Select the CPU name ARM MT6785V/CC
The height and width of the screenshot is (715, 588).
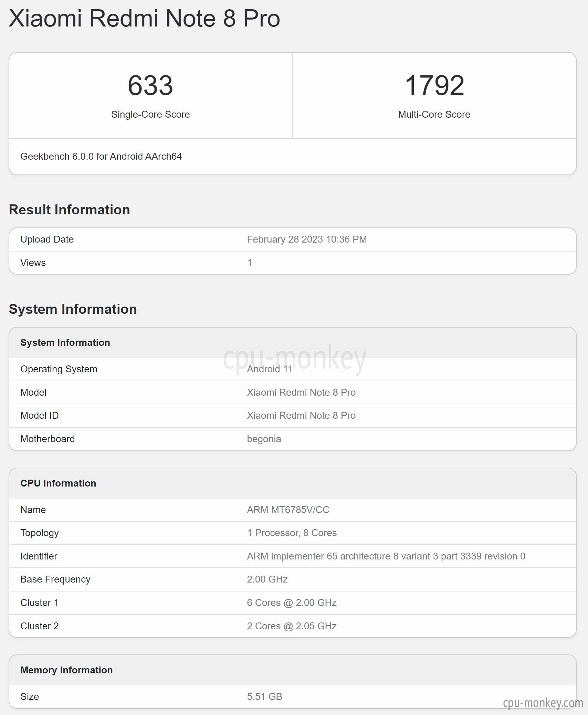pos(288,510)
